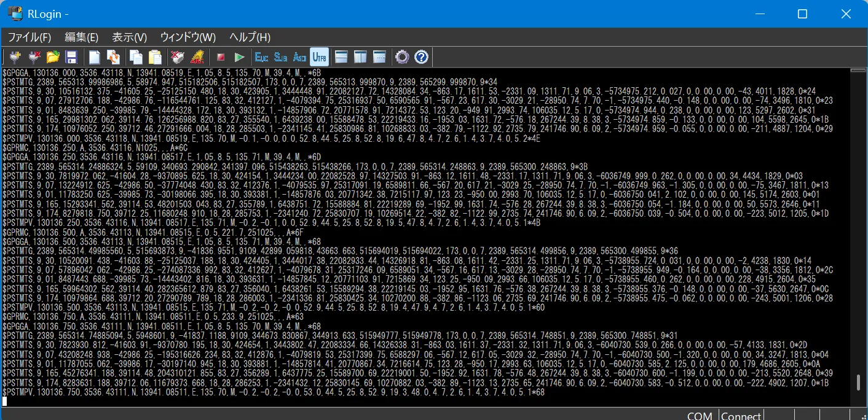Click the new connection plug icon
This screenshot has height=420, width=868.
[x=15, y=57]
